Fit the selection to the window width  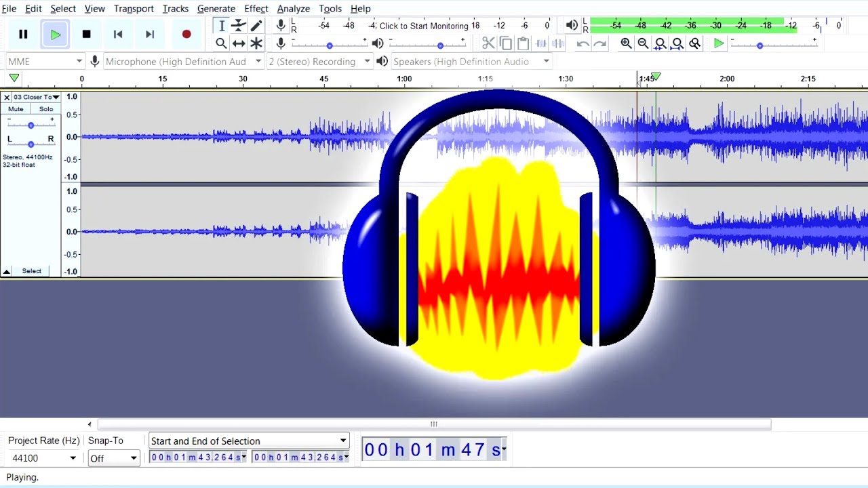(x=660, y=43)
